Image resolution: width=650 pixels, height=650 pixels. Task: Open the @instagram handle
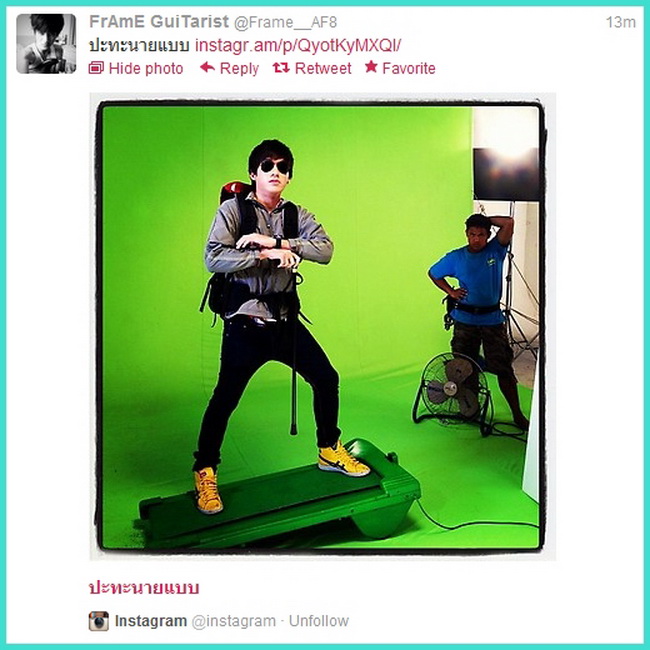(234, 621)
